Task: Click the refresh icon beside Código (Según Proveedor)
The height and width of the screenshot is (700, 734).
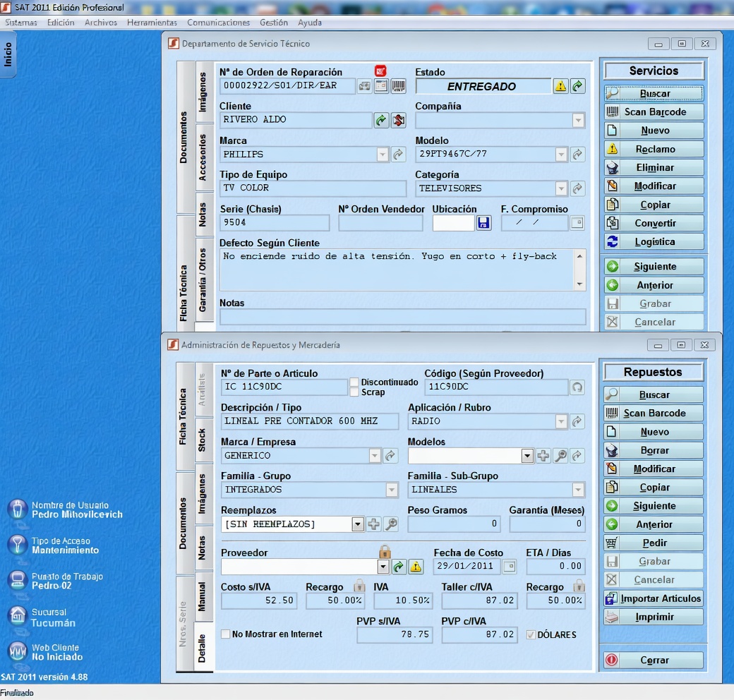Action: tap(577, 387)
